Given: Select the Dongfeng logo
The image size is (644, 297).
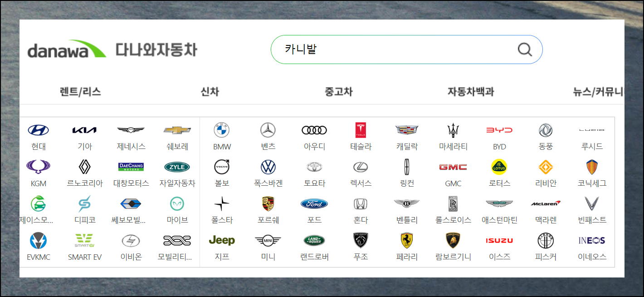Looking at the screenshot, I should pyautogui.click(x=546, y=130).
